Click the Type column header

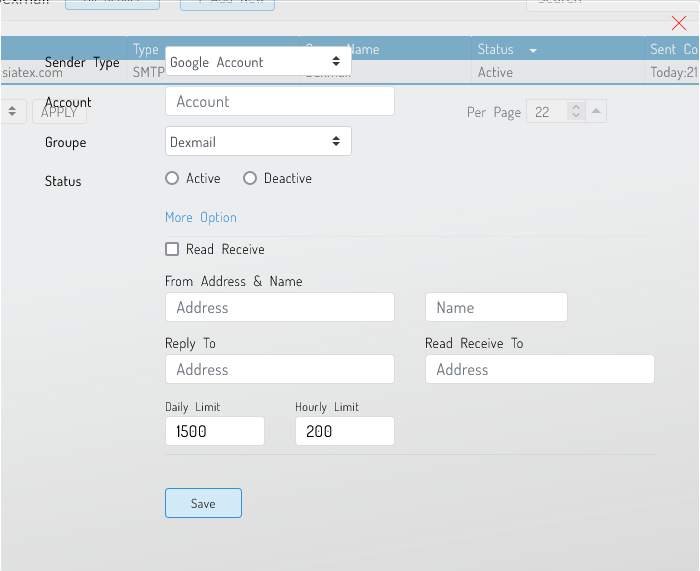[x=146, y=49]
